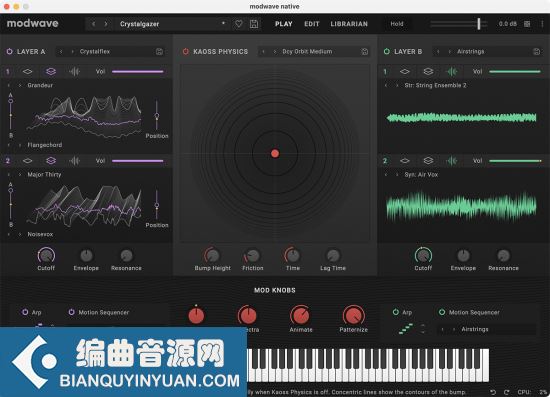The width and height of the screenshot is (550, 397).
Task: Adjust the master volume slider handle
Action: (478, 24)
